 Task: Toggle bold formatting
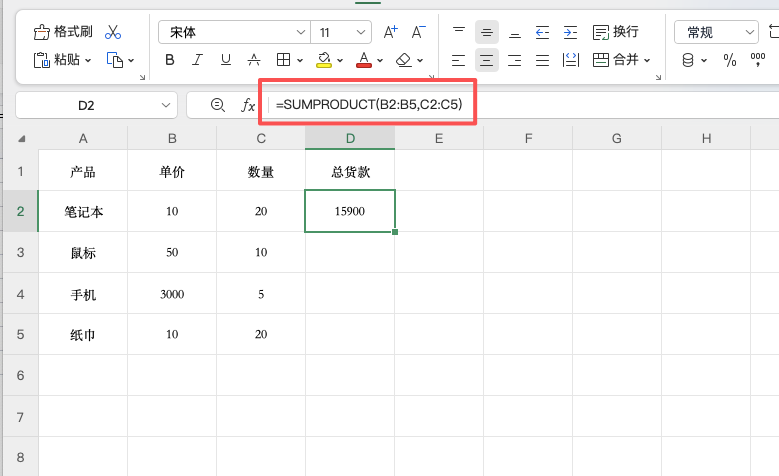(x=169, y=60)
